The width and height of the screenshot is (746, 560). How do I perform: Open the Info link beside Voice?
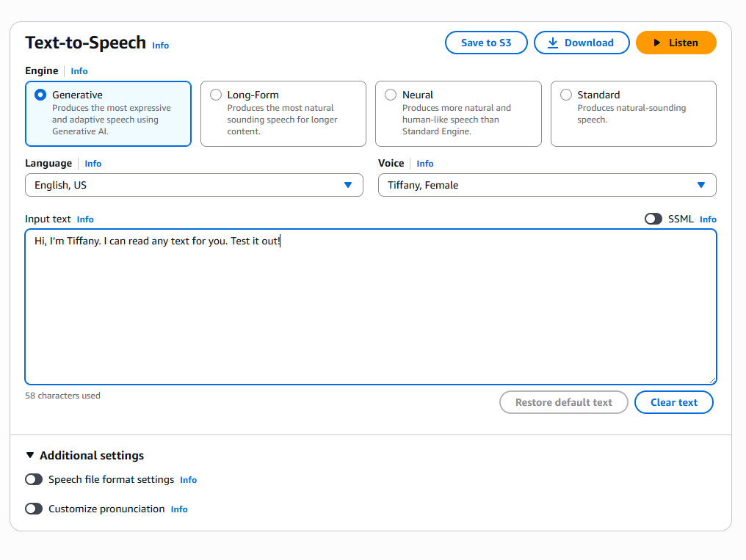425,164
